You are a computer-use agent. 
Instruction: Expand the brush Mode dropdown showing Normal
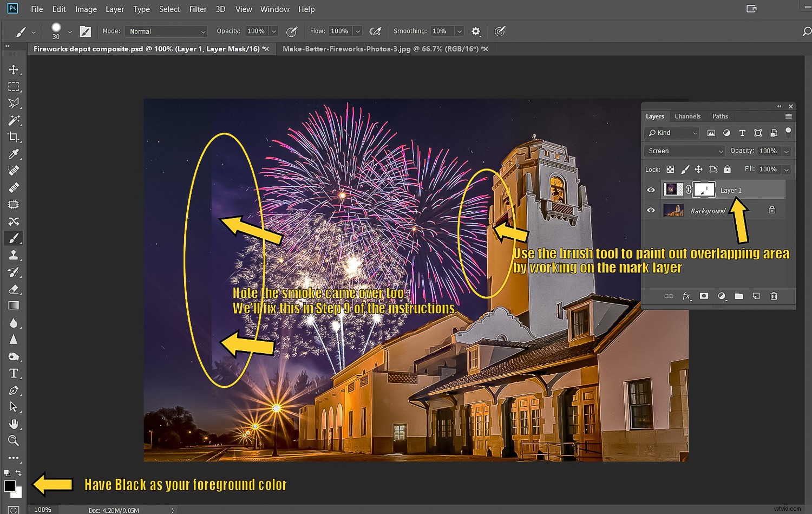click(x=166, y=31)
